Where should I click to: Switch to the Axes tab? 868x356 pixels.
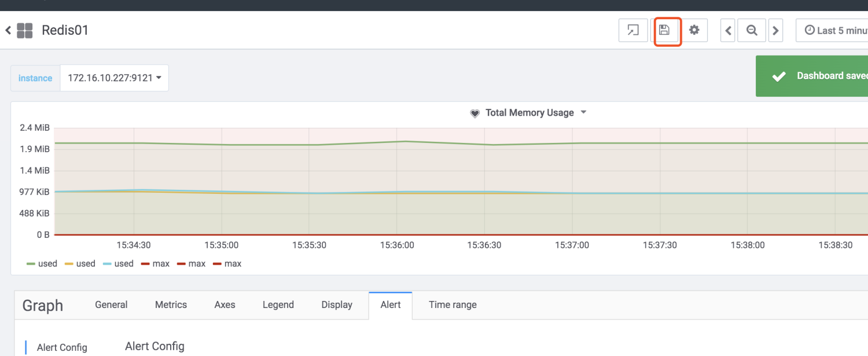(225, 304)
